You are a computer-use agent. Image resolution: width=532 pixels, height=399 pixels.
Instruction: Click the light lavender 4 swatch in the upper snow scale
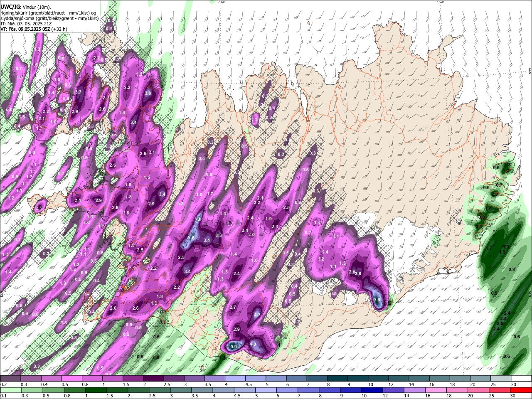click(235, 379)
